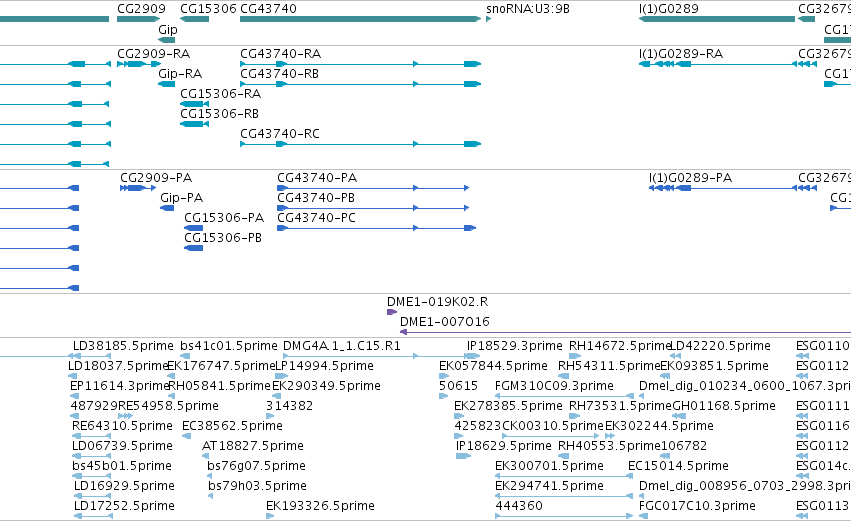
Task: Select transcript label Gip-RA
Action: point(180,74)
